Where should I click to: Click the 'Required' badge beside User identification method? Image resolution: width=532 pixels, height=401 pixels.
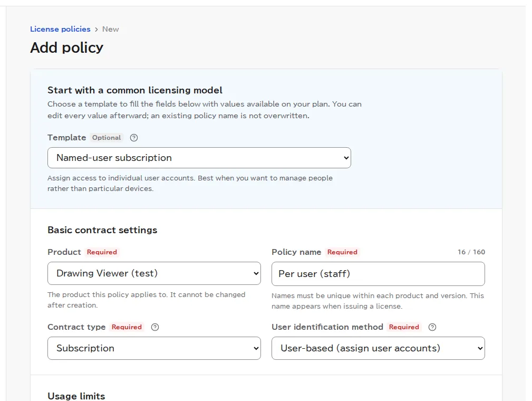404,327
